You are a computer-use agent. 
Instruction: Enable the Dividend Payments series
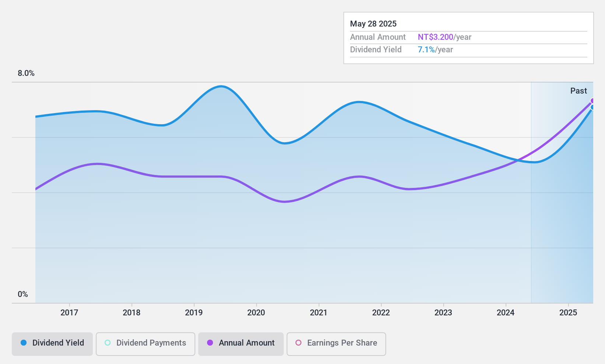click(x=145, y=344)
